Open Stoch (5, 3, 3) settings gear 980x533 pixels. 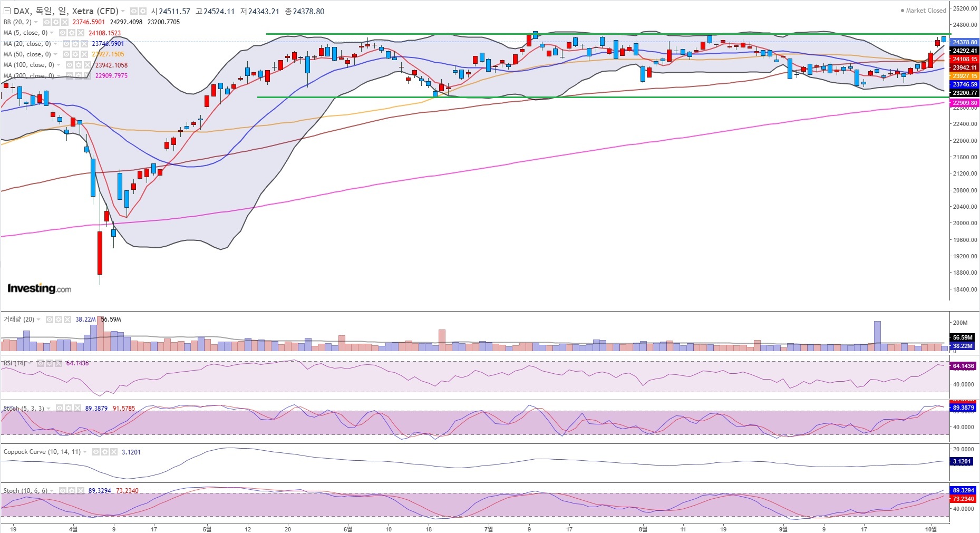tap(69, 409)
